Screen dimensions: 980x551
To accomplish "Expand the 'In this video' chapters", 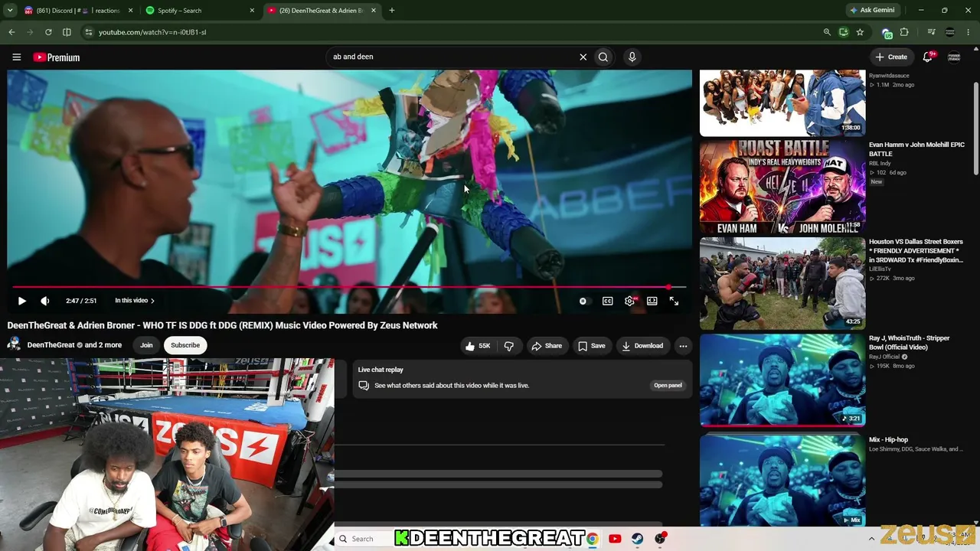I will pos(135,301).
